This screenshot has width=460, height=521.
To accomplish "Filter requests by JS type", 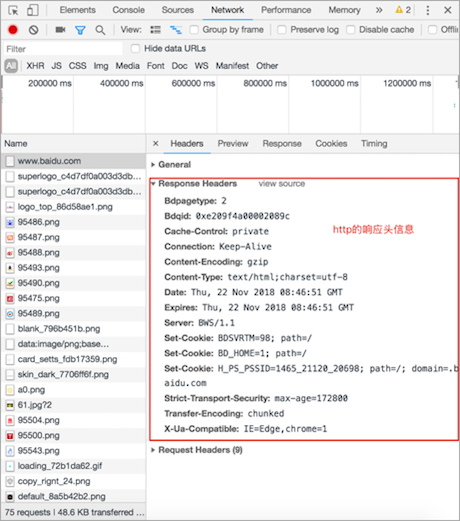I will point(56,66).
